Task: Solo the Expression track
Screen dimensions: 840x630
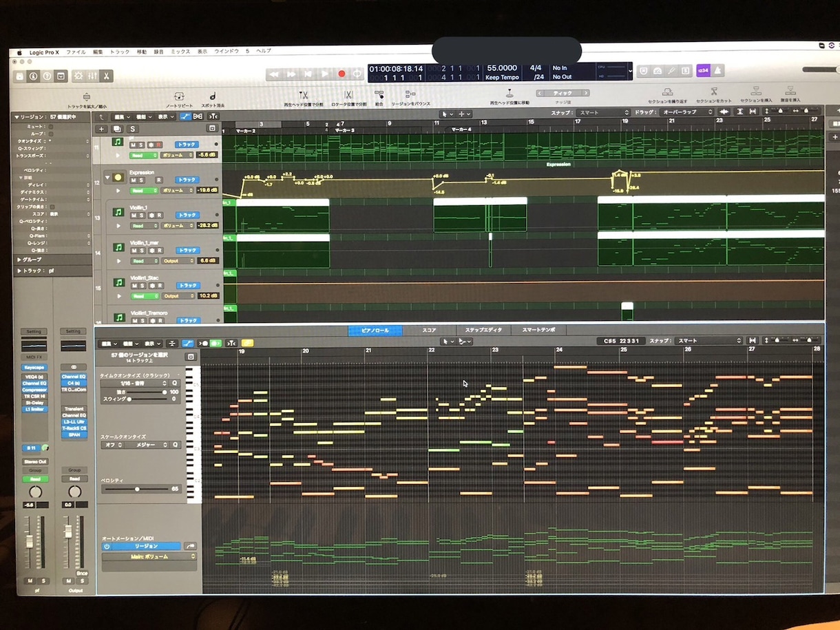Action: point(143,180)
